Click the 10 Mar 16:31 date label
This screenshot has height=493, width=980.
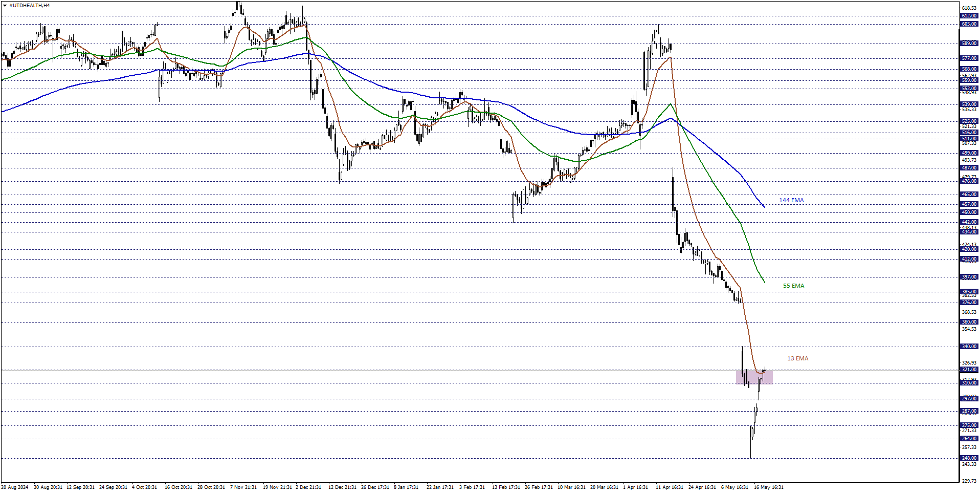click(x=571, y=487)
